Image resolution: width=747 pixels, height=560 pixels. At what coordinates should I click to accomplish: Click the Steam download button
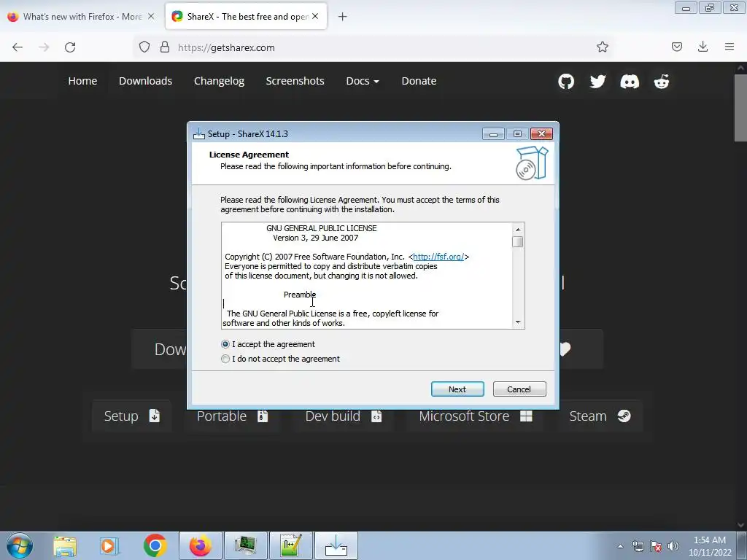600,416
